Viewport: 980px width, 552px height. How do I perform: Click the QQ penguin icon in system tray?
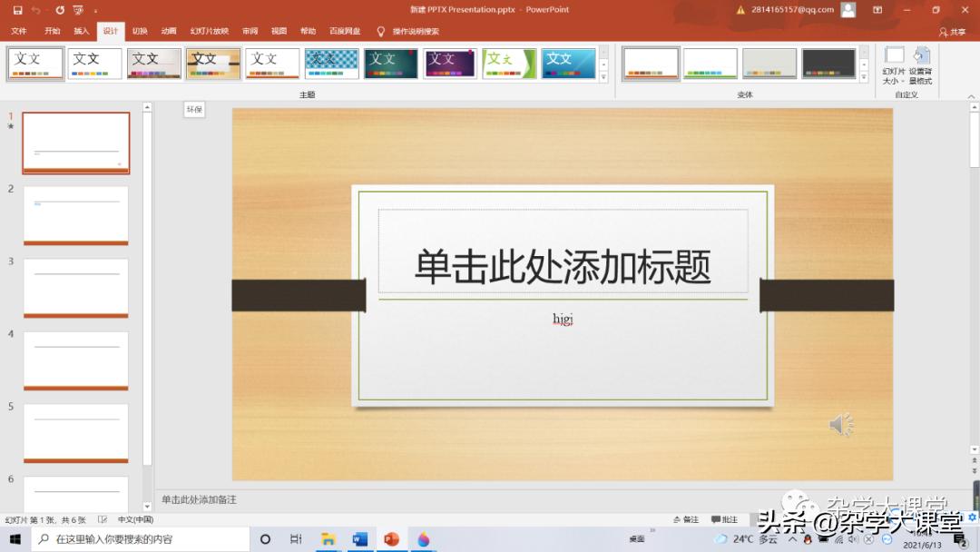tap(806, 540)
